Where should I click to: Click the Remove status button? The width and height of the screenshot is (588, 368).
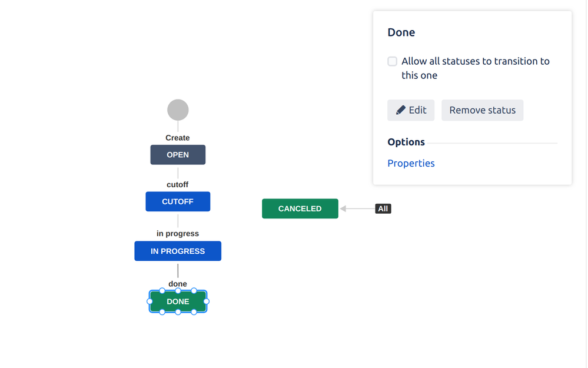click(x=482, y=110)
